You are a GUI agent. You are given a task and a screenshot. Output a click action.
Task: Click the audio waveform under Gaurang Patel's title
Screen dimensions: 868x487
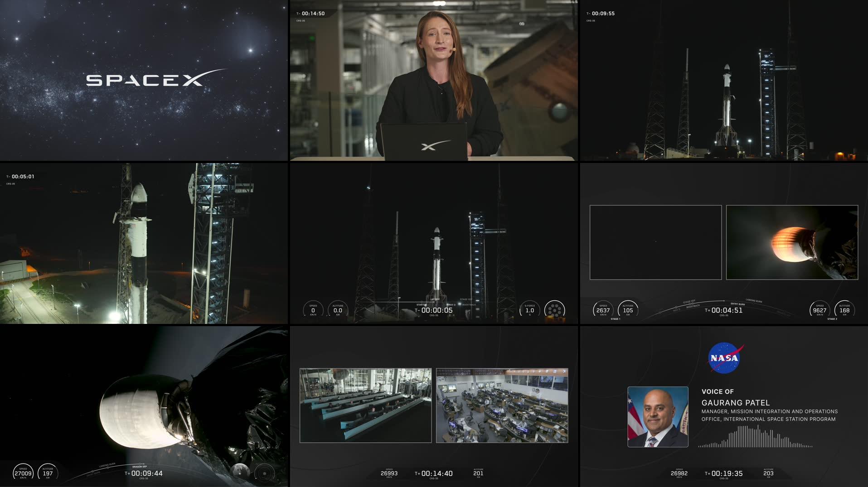tap(755, 437)
